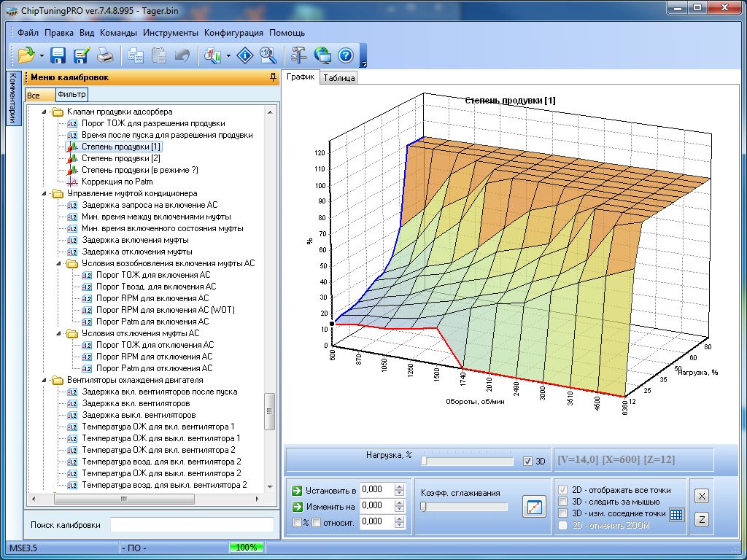Click the line graph smoothing button
Viewport: 747px width, 560px height.
(x=534, y=507)
